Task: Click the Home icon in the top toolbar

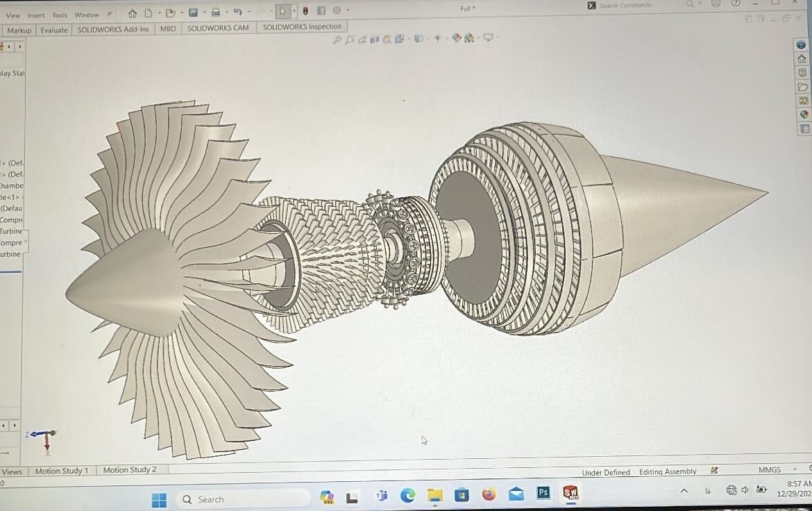Action: coord(133,12)
